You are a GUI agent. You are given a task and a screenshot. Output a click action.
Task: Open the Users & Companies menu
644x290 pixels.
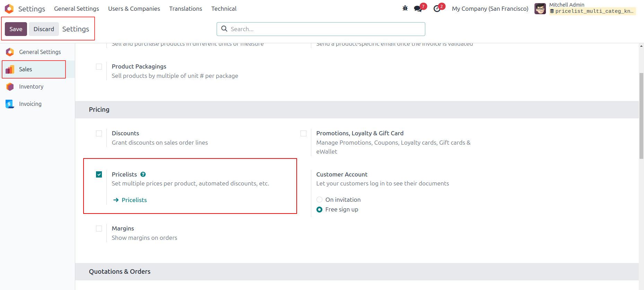coord(134,9)
